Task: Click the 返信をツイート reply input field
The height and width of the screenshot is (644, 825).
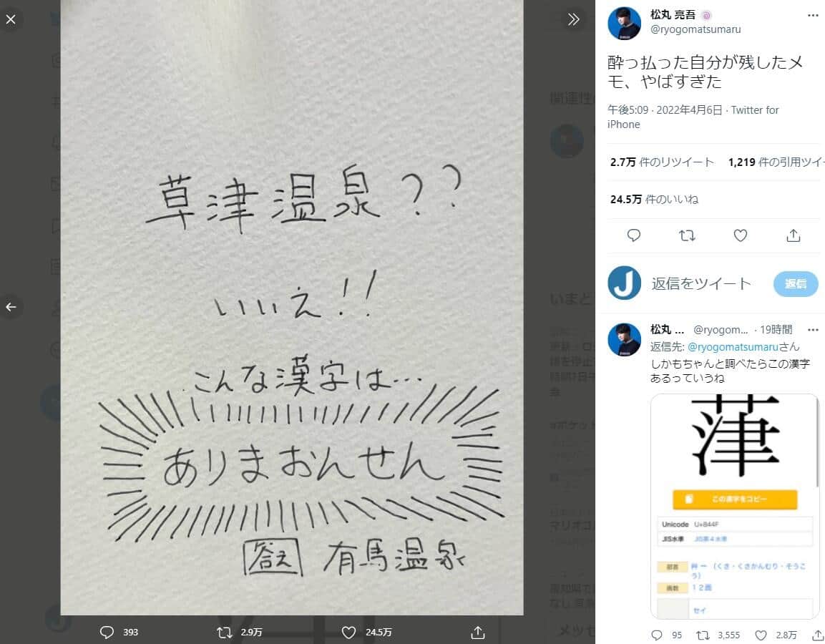Action: coord(701,283)
